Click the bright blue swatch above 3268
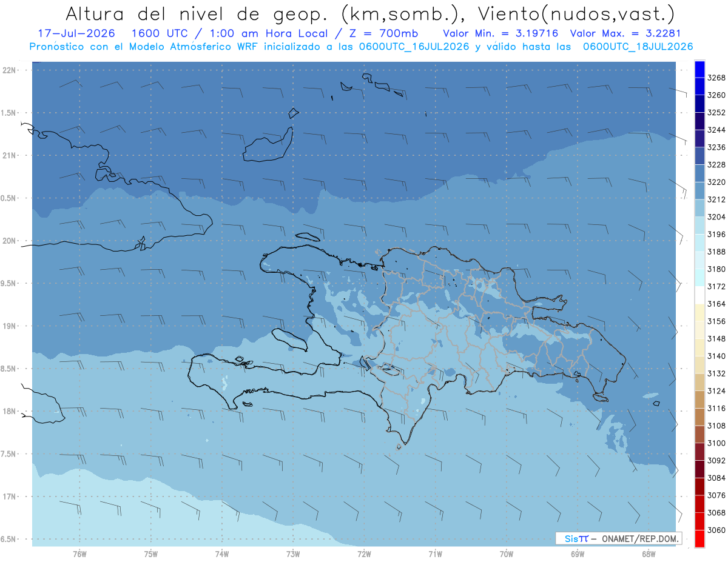This screenshot has width=728, height=562. [x=699, y=69]
